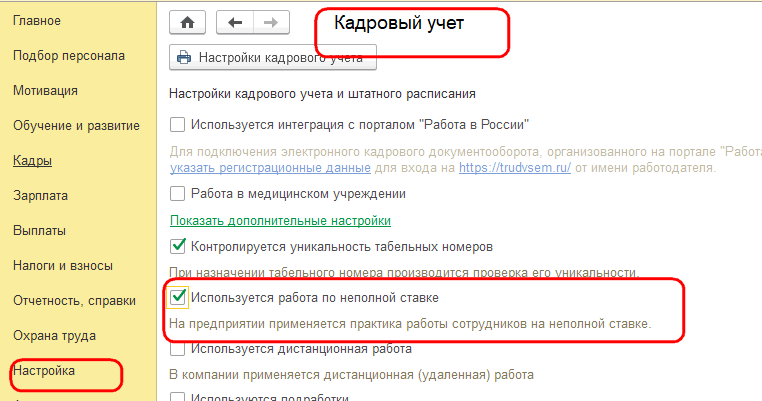Click description about практика работы на неполной ставке
The image size is (762, 401).
click(x=410, y=324)
